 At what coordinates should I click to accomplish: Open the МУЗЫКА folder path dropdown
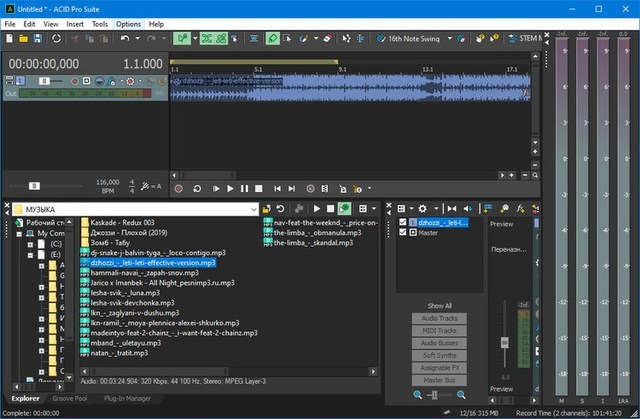tap(253, 209)
